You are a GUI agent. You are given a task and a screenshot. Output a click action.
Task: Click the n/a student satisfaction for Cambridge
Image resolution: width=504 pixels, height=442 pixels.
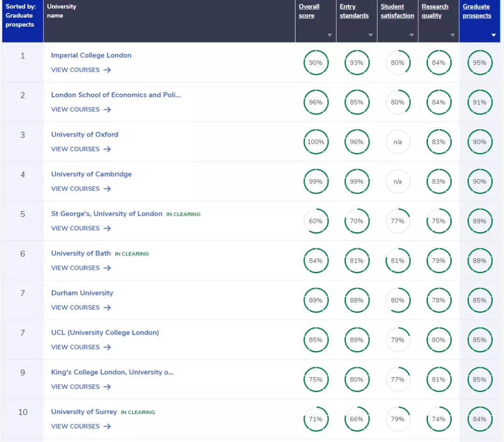398,181
